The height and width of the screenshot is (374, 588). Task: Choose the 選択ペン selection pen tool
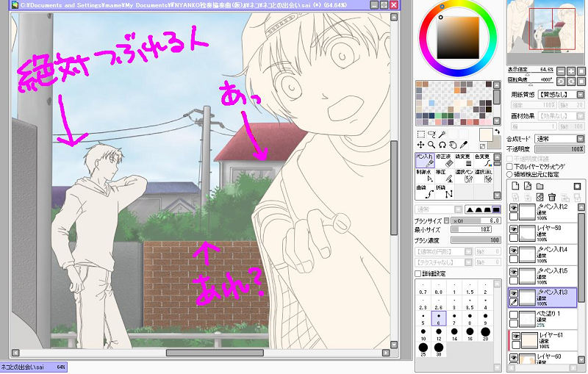[x=464, y=176]
